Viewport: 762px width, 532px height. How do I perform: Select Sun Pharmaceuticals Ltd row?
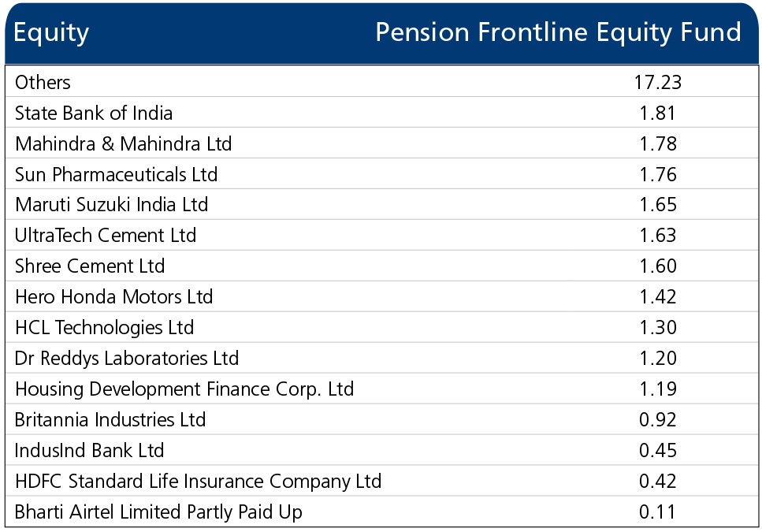[382, 173]
